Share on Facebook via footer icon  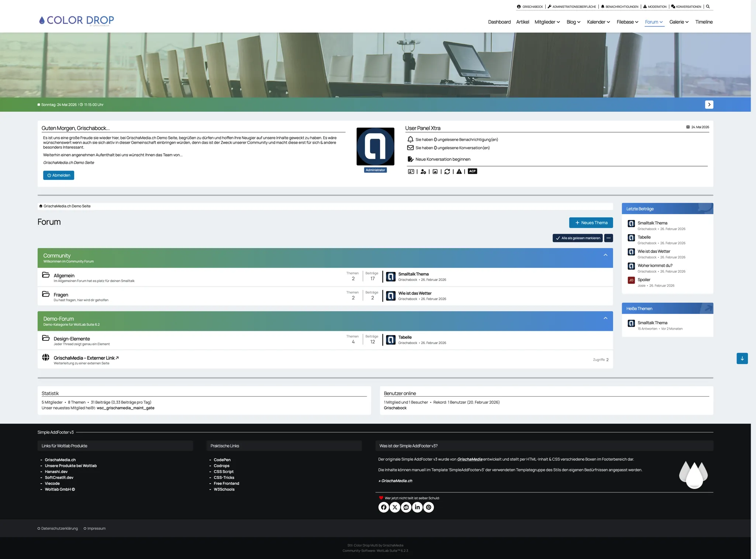384,507
